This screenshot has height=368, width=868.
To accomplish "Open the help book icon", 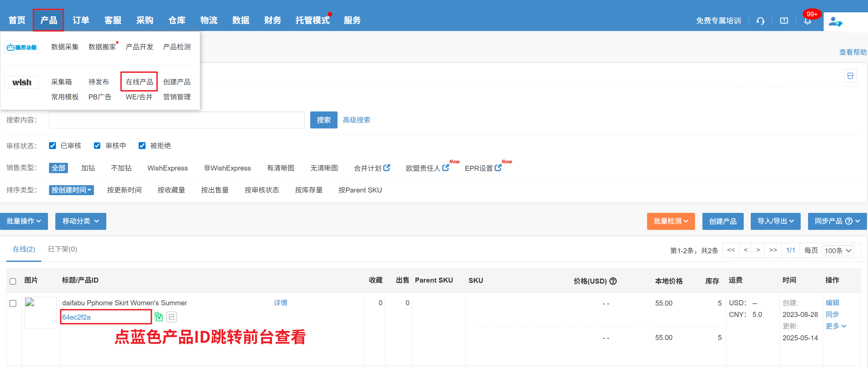I will pos(784,21).
